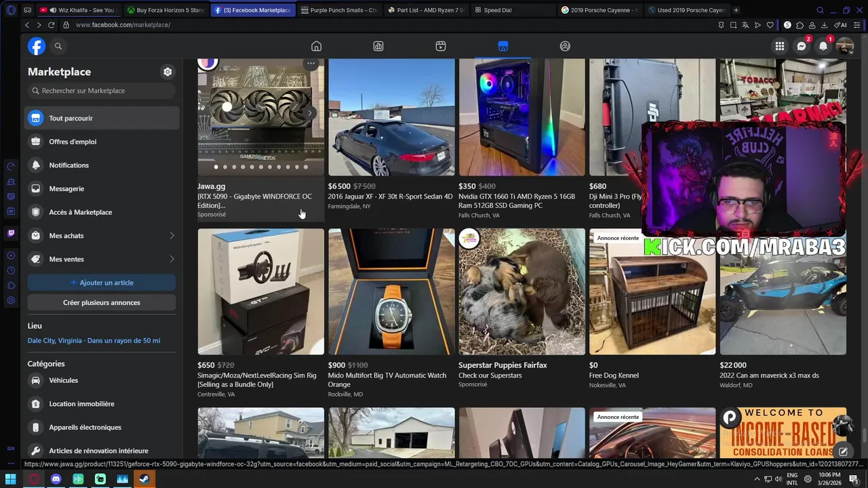Go back with browser back arrow
Screen dimensions: 868x488
tap(26, 25)
